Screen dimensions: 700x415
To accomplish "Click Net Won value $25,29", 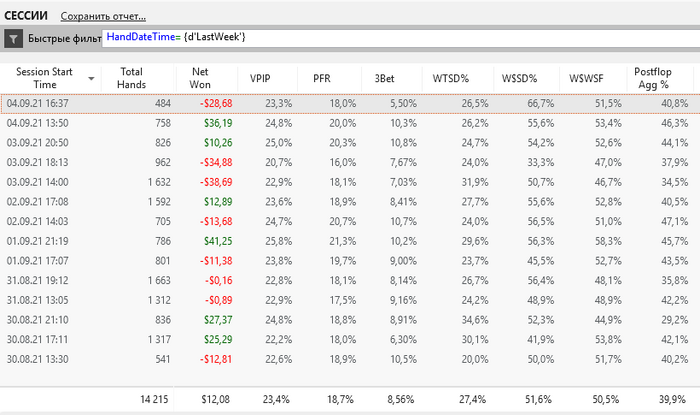I will [218, 339].
